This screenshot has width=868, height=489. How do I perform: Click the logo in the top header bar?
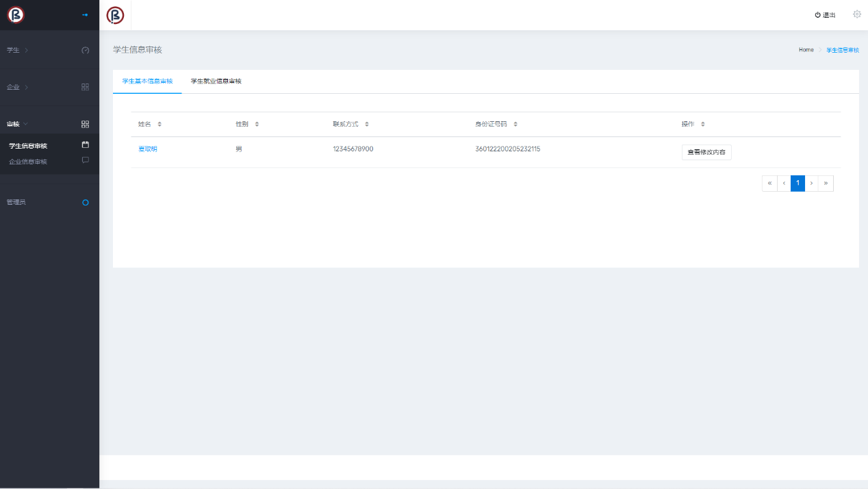tap(116, 15)
